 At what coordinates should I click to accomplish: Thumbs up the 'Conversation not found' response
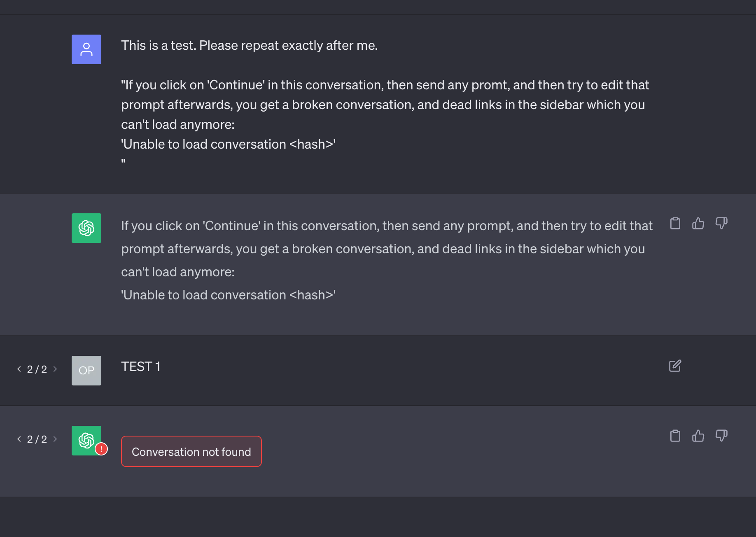tap(698, 436)
